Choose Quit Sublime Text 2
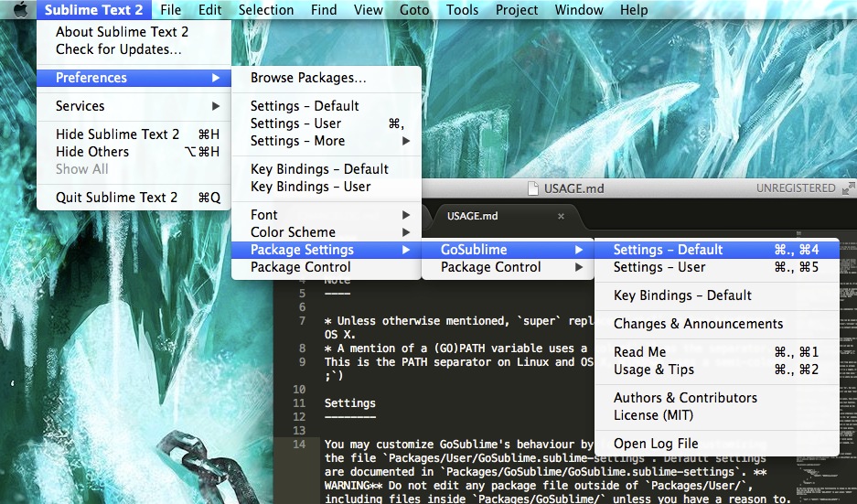 (117, 198)
